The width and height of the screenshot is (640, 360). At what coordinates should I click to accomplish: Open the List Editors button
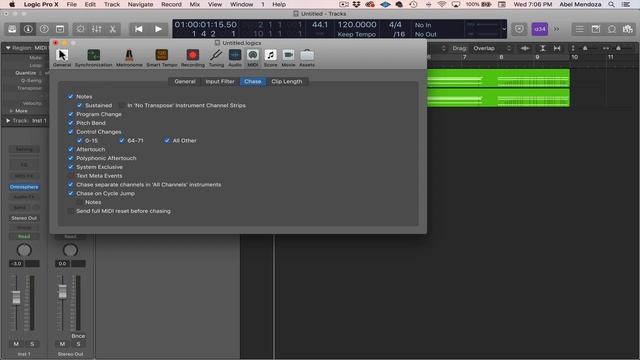(x=579, y=29)
